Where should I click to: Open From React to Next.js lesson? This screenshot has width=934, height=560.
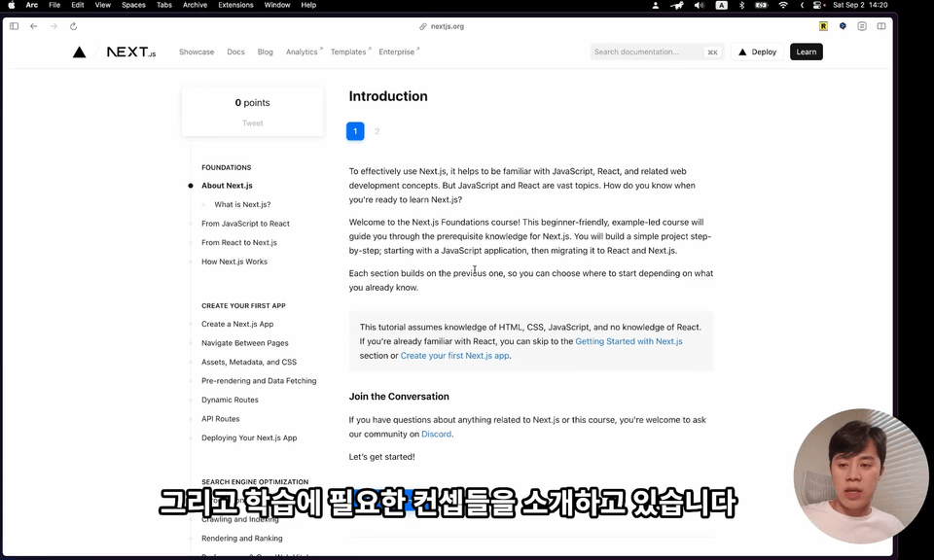tap(239, 243)
